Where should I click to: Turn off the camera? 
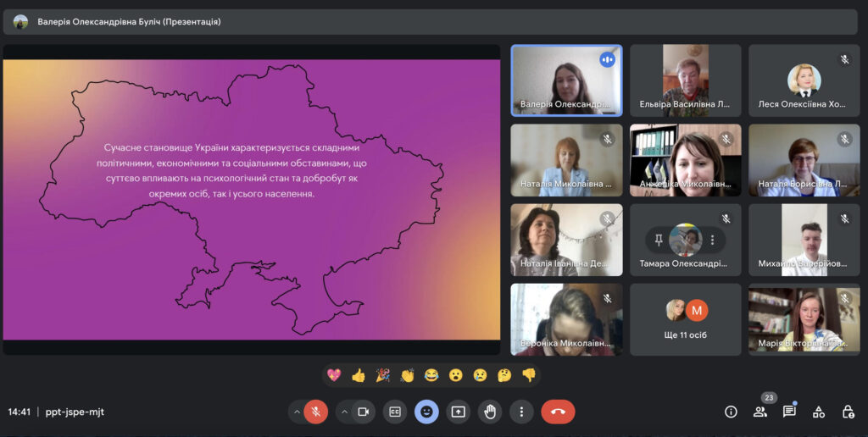coord(363,412)
